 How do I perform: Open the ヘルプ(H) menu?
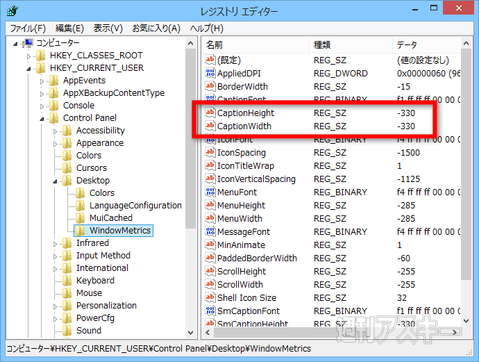207,28
